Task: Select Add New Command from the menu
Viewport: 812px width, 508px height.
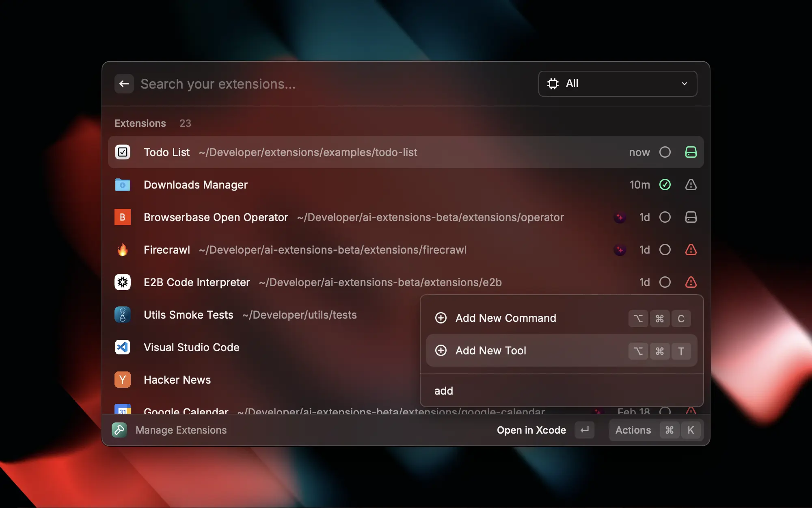Action: (x=505, y=318)
